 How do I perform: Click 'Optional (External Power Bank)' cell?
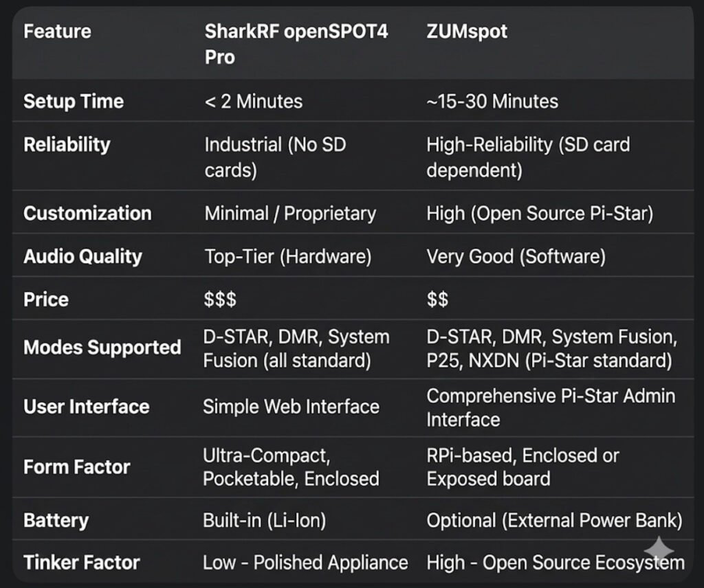click(x=553, y=520)
